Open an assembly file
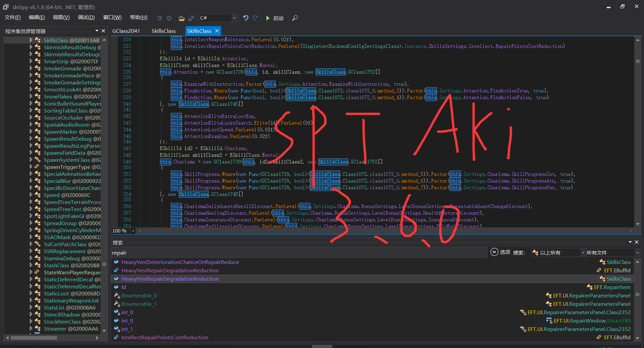 coord(181,18)
